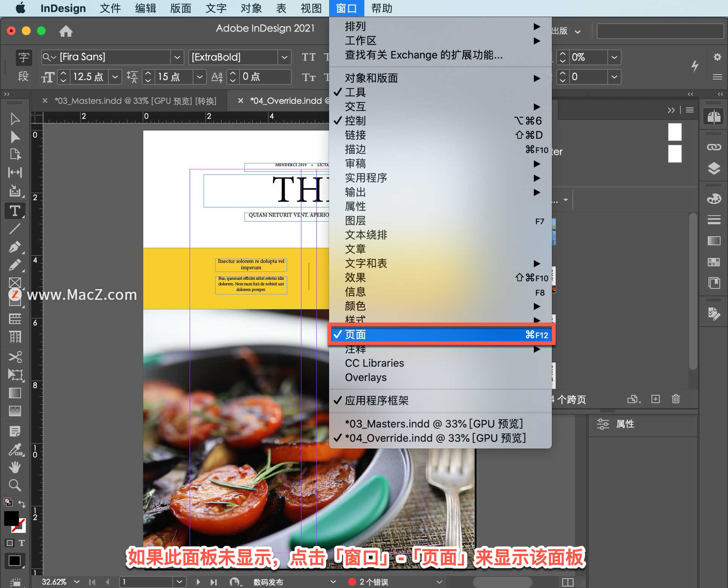Delete selected page with trash icon

click(676, 399)
